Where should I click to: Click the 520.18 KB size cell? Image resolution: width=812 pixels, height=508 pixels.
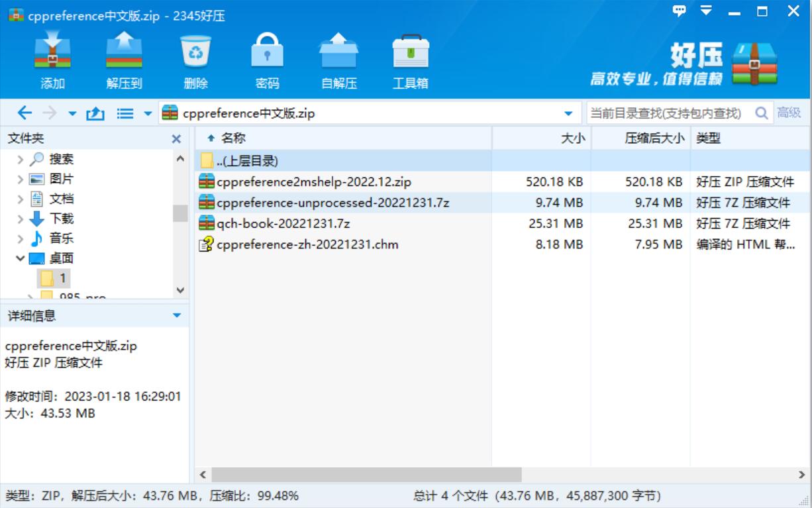pos(554,181)
